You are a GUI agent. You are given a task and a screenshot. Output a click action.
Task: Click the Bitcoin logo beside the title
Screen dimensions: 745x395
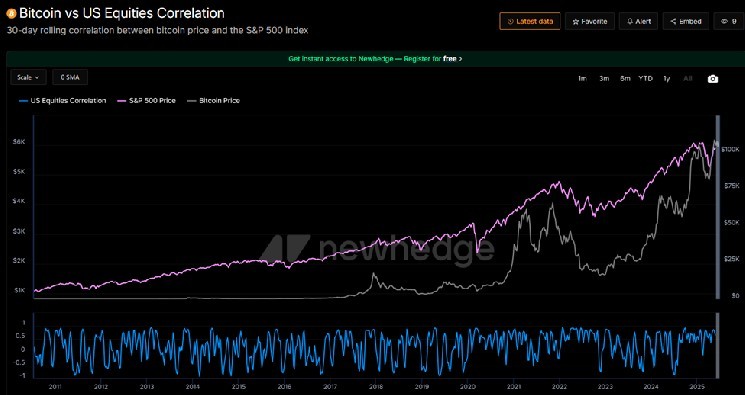(11, 13)
